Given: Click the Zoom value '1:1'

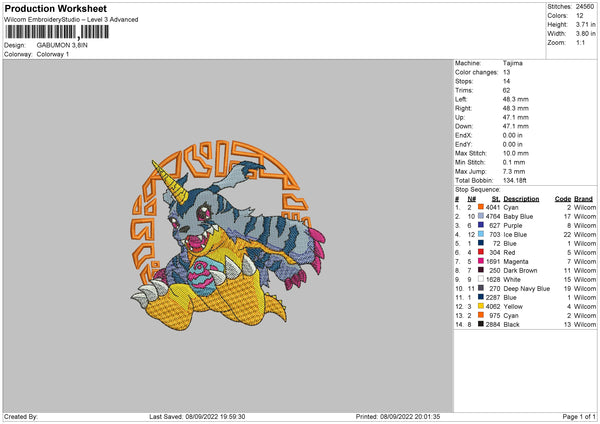Looking at the screenshot, I should click(580, 42).
